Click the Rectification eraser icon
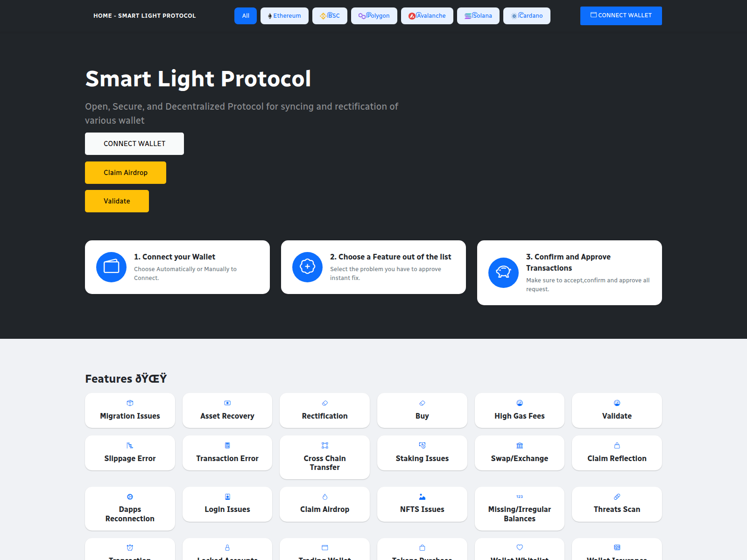This screenshot has height=560, width=747. pyautogui.click(x=325, y=403)
